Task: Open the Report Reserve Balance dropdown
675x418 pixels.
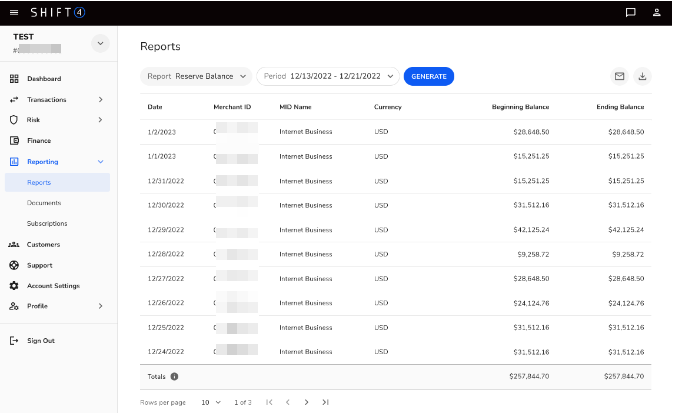Action: (x=195, y=76)
